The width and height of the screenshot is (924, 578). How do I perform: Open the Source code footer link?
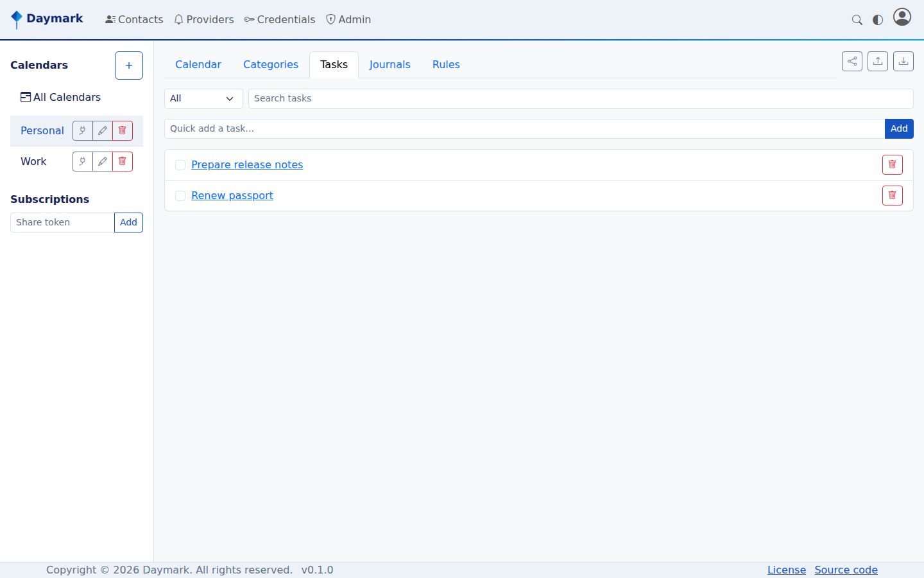(x=846, y=570)
